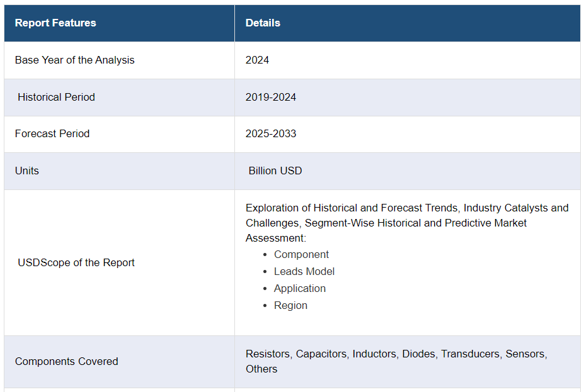Click the 2025-2033 forecast period value

click(271, 133)
